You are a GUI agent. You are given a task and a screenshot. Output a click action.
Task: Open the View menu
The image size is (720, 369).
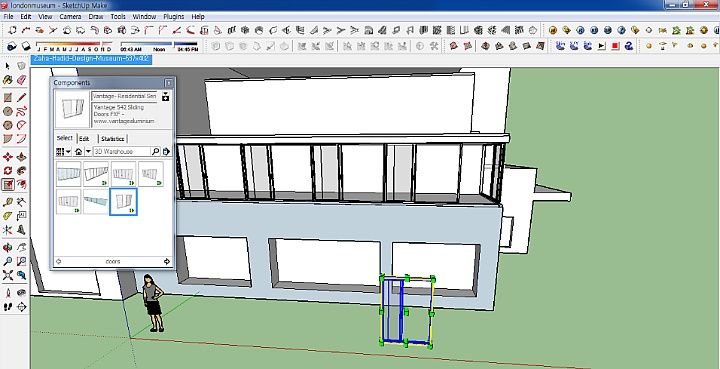click(45, 17)
